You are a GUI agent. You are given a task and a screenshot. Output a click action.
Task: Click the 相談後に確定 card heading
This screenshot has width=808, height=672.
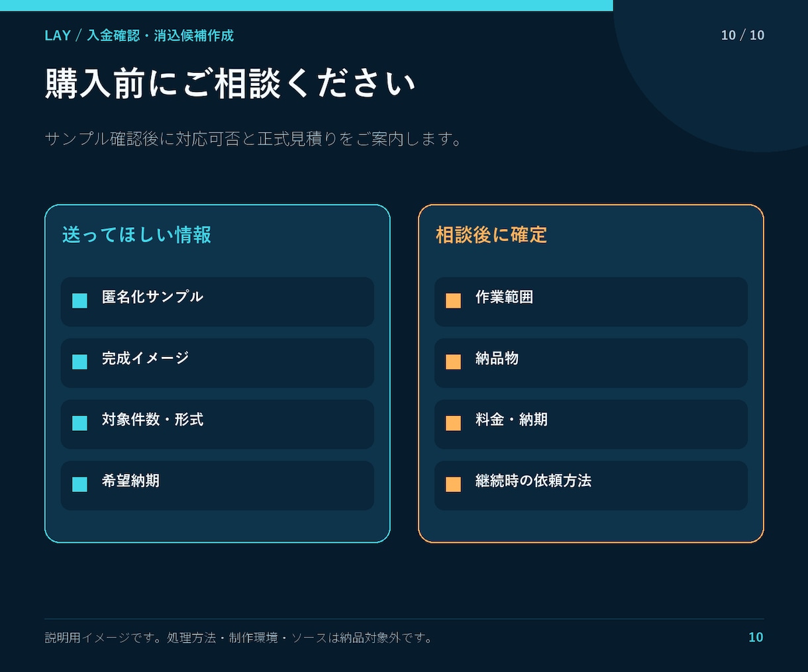[x=491, y=235]
